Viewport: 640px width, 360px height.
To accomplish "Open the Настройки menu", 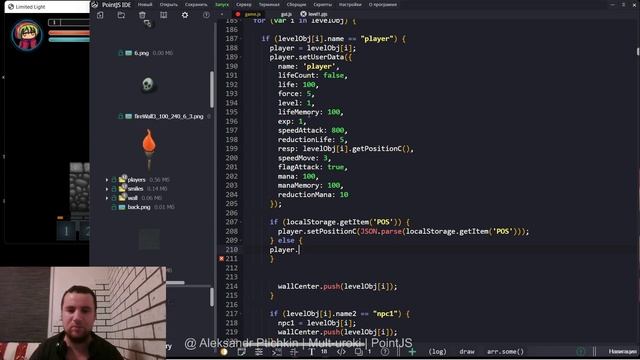I will pyautogui.click(x=350, y=4).
